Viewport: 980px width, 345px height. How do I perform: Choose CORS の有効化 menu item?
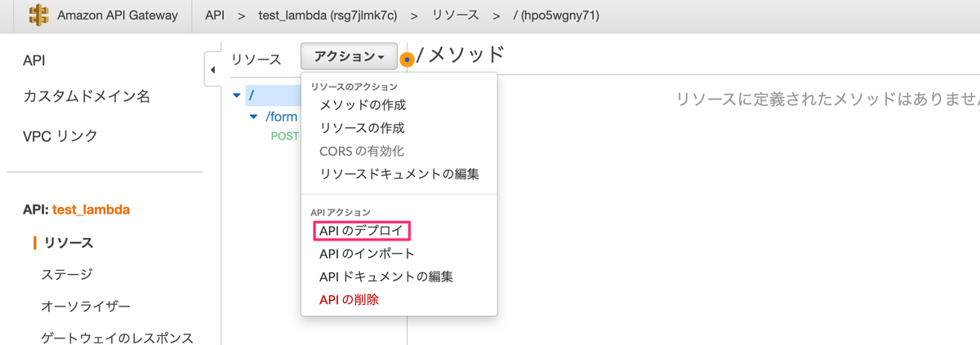click(x=362, y=151)
